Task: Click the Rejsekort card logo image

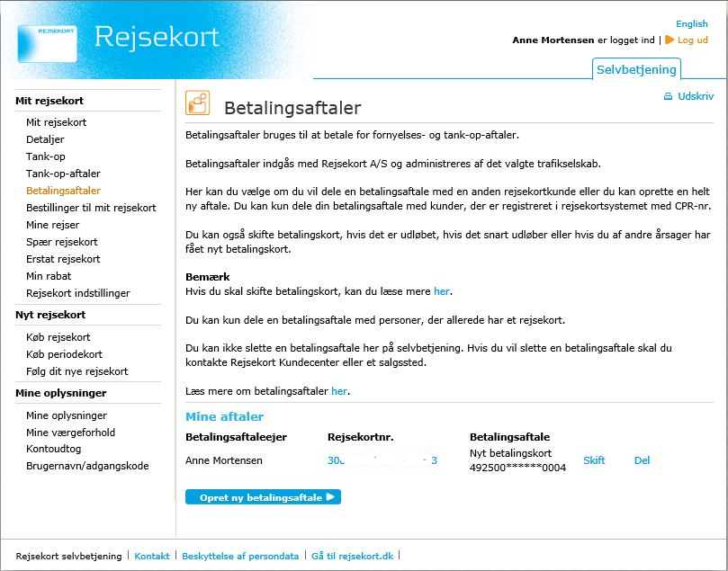Action: [47, 42]
